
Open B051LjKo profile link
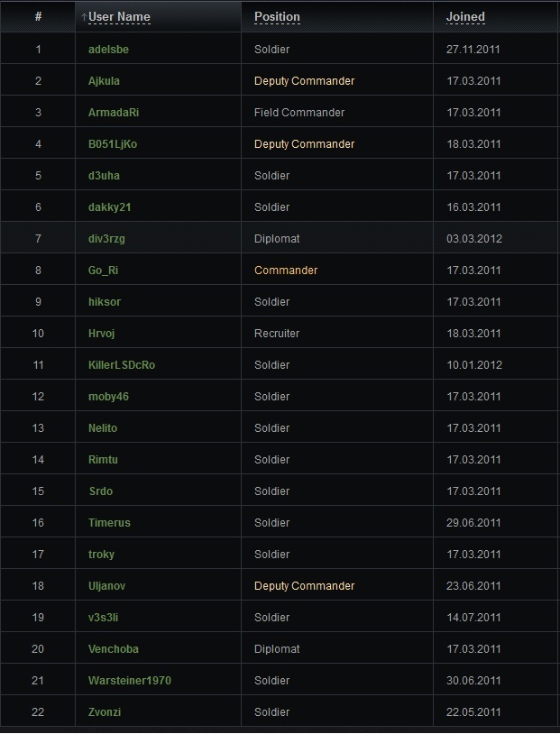(113, 144)
